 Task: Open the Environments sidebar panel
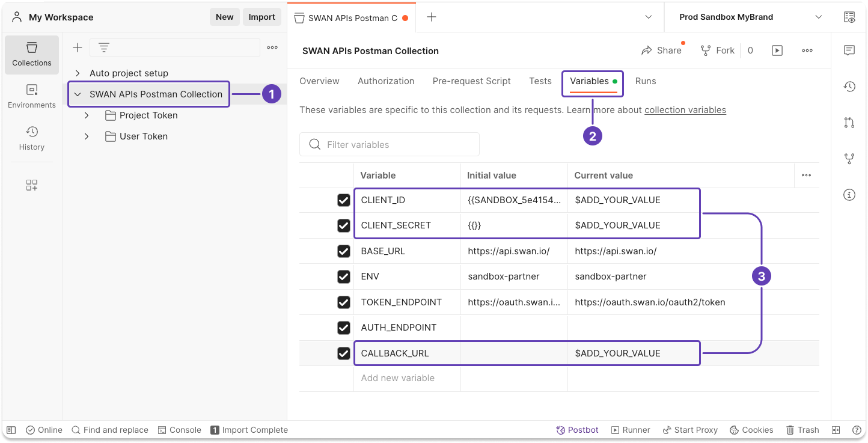click(32, 96)
